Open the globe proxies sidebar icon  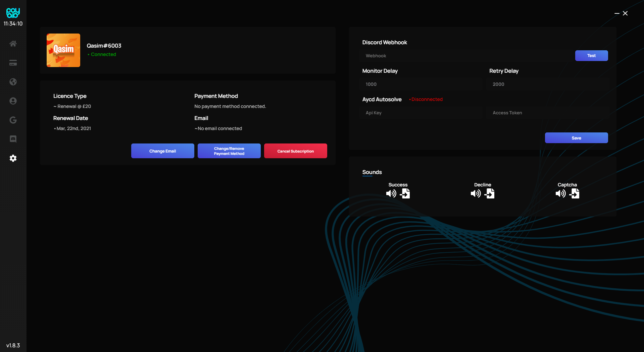pos(13,82)
